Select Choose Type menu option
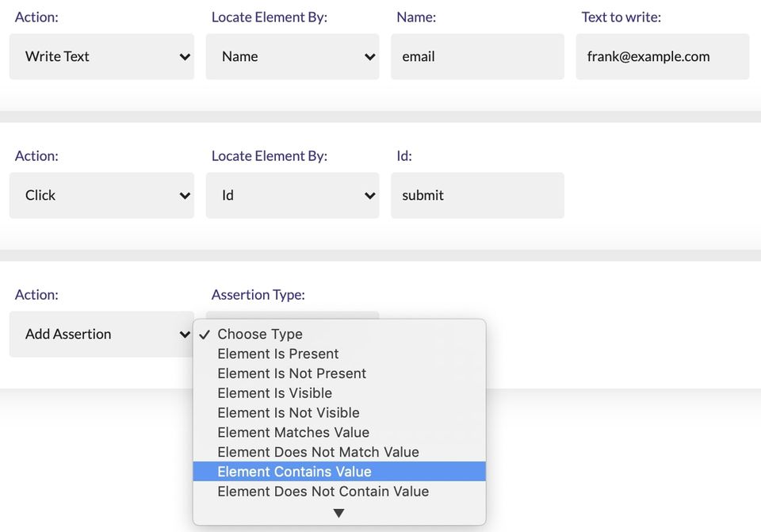Image resolution: width=761 pixels, height=532 pixels. coord(260,334)
